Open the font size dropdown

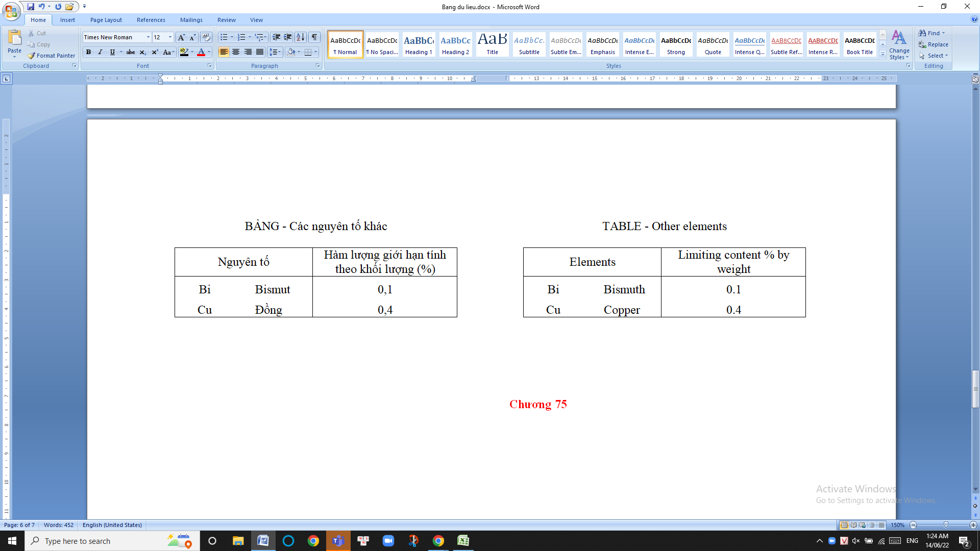170,37
